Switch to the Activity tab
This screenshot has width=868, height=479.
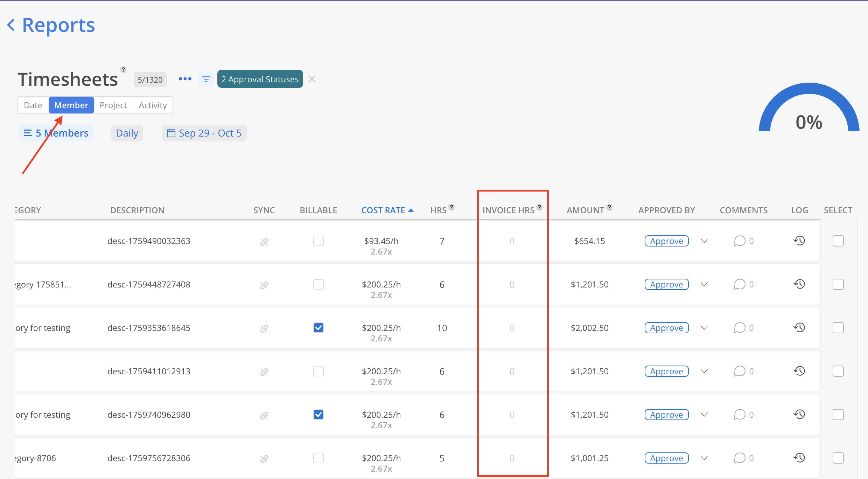coord(153,105)
